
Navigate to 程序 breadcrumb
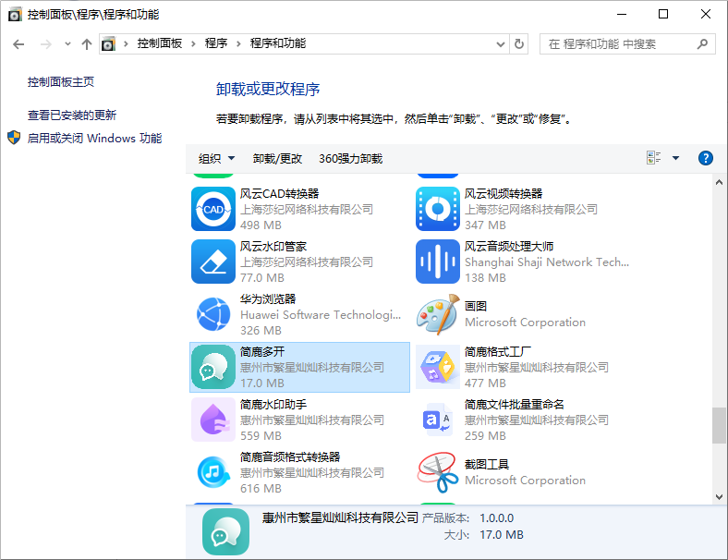(216, 43)
